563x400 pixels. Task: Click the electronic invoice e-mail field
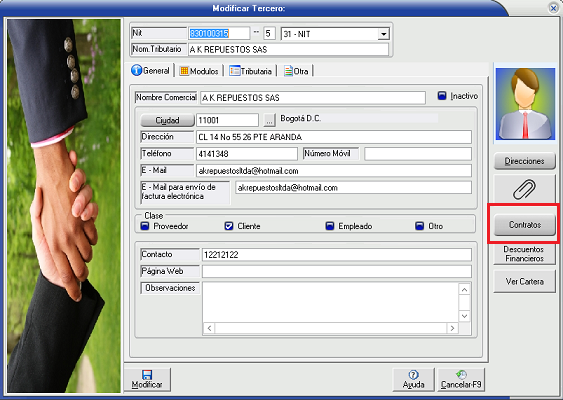coord(353,188)
